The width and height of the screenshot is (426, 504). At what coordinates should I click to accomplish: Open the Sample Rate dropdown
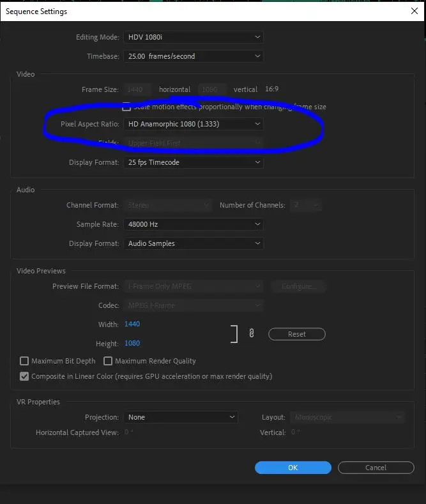pos(194,224)
